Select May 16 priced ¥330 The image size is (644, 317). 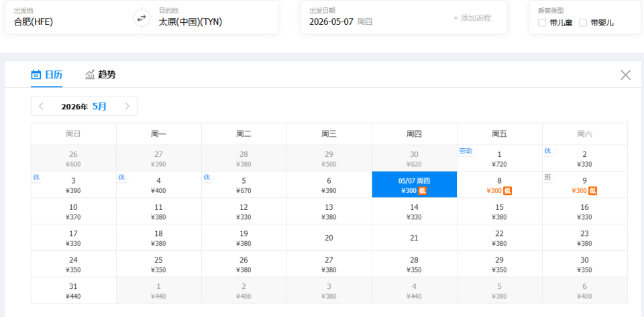pyautogui.click(x=585, y=211)
